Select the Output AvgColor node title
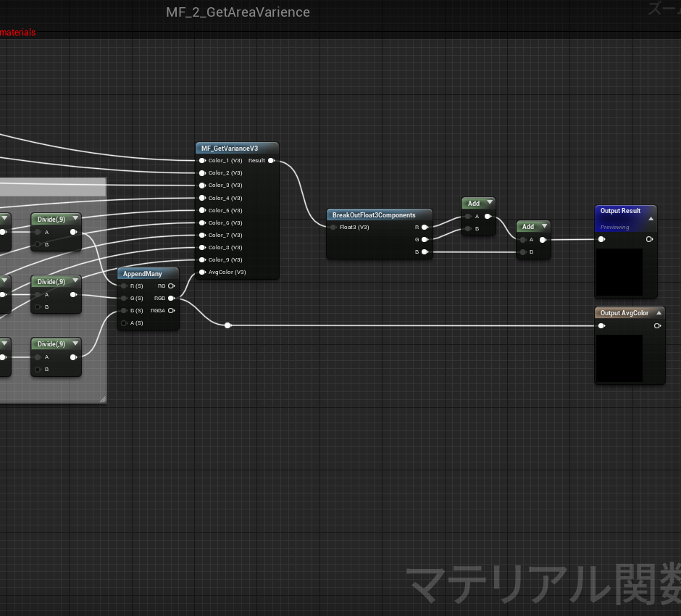 [x=624, y=313]
